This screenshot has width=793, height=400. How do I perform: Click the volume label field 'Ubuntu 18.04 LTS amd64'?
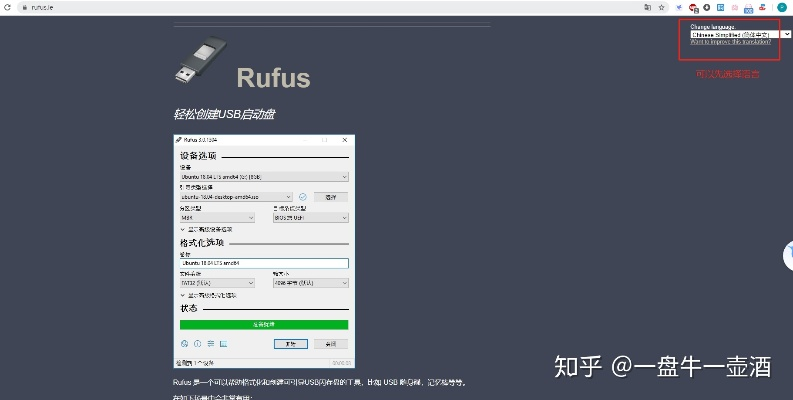(264, 263)
